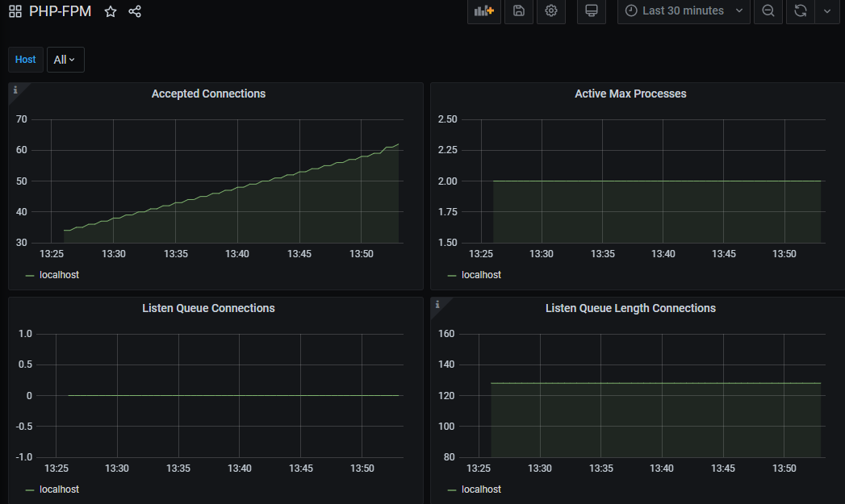Open dashboard settings gear
Image resolution: width=845 pixels, height=504 pixels.
point(550,10)
